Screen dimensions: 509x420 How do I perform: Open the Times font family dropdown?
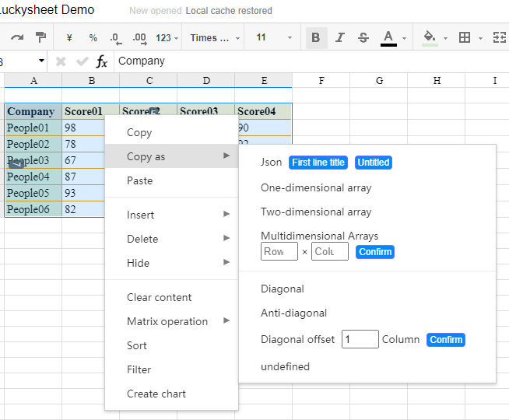point(216,38)
